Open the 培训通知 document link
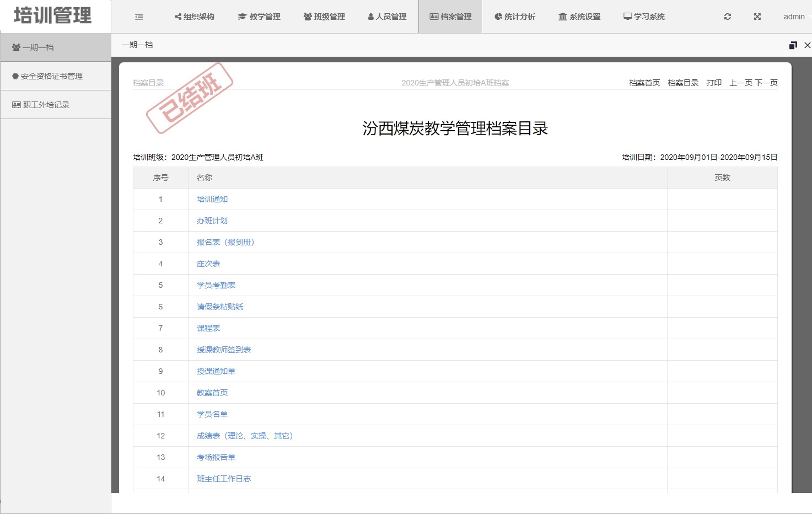Screen dimensions: 812x514 (212, 199)
